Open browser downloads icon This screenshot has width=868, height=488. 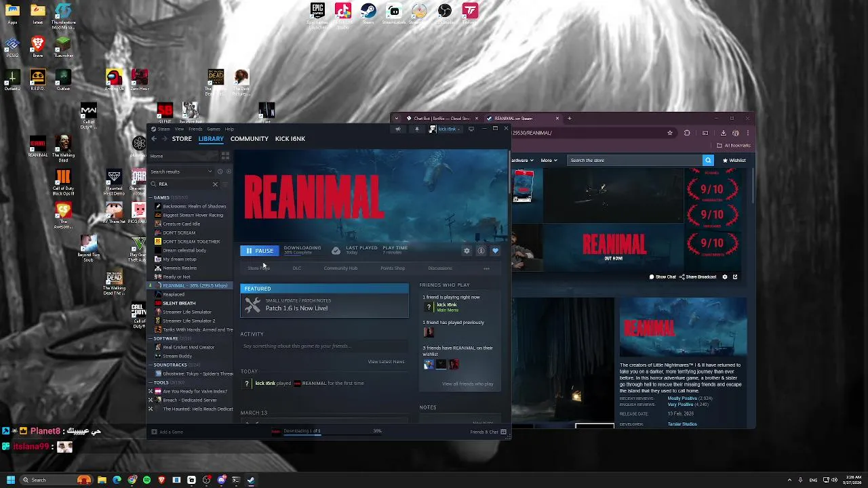coord(723,133)
